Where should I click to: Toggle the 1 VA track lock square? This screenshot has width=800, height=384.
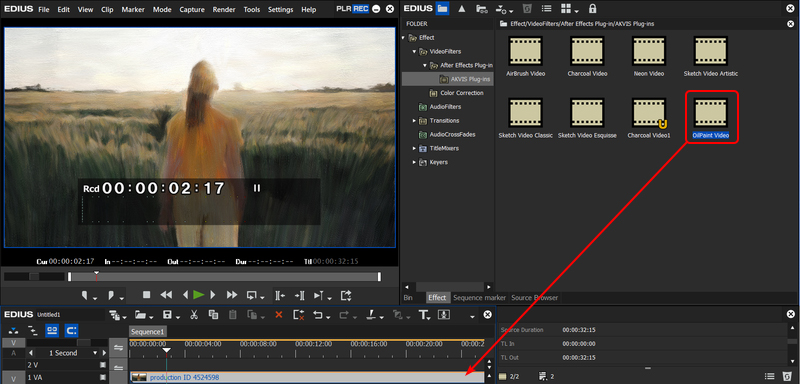coord(103,377)
